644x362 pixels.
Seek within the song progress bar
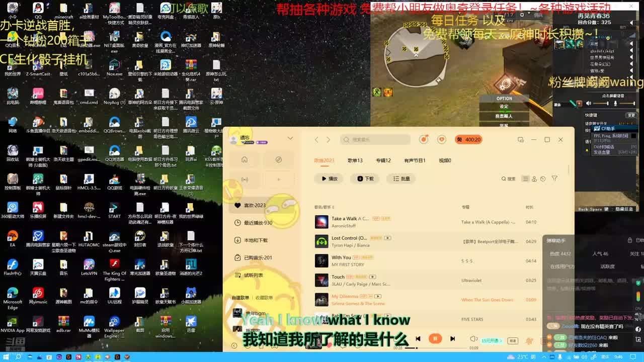436,348
